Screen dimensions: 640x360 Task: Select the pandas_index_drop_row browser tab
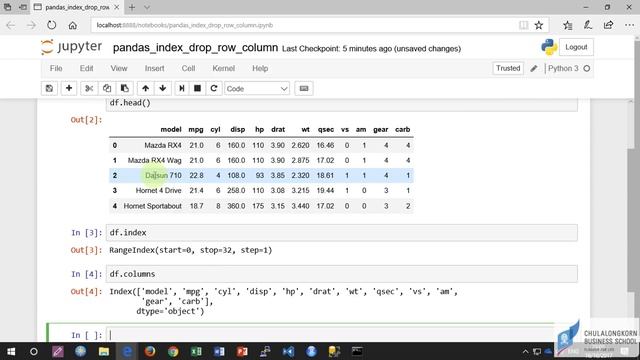click(x=77, y=7)
